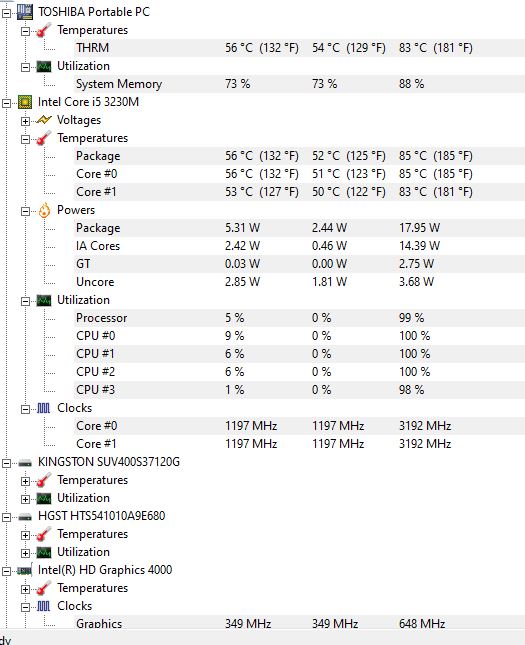Select the System Memory utilization row
Viewport: 525px width, 645px height.
(x=300, y=84)
